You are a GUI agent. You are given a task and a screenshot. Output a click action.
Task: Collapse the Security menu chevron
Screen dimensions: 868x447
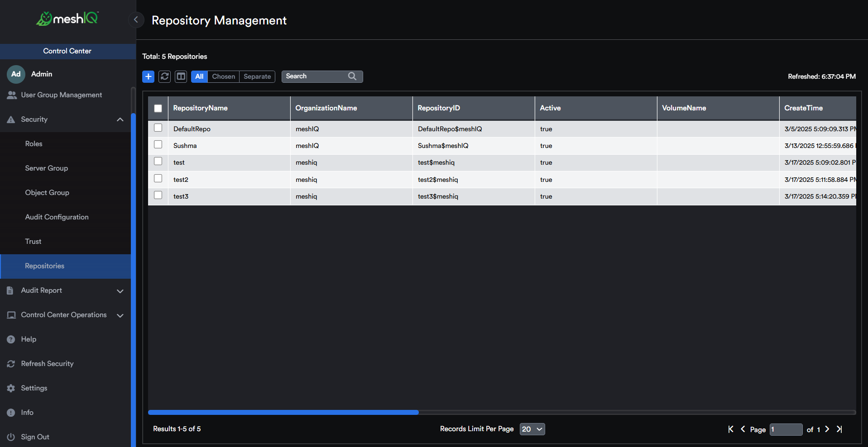tap(120, 119)
